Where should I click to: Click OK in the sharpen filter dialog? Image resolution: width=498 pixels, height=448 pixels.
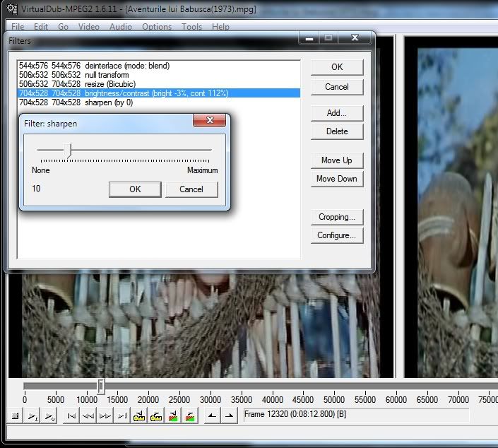[x=135, y=189]
